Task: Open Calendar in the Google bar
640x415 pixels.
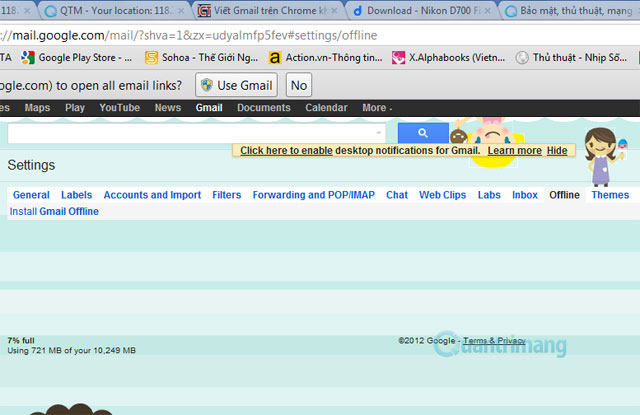Action: [x=326, y=108]
